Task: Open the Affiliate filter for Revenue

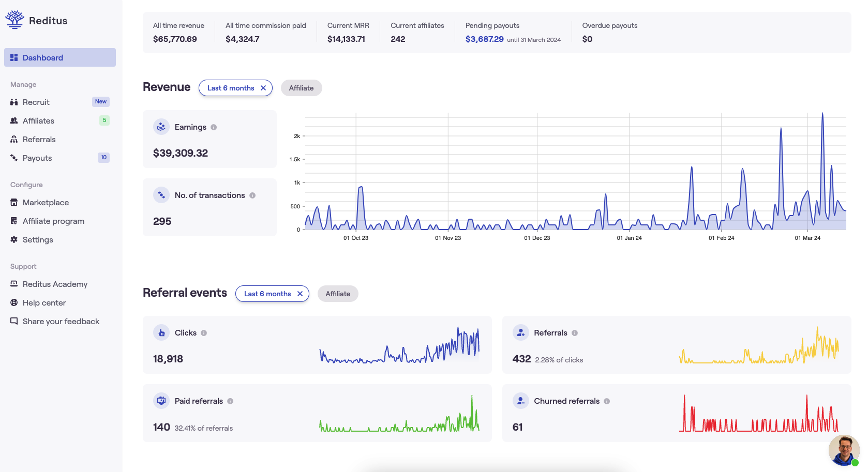Action: click(301, 88)
